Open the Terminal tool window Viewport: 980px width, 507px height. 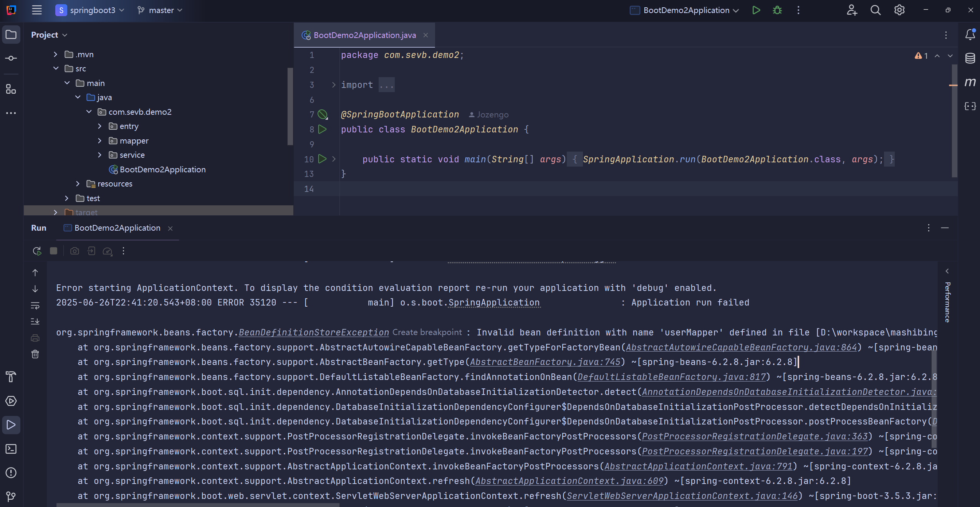(x=11, y=449)
